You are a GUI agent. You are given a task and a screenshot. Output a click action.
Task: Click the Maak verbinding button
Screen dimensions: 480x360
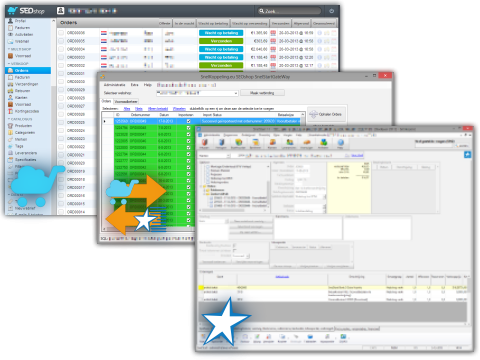[x=262, y=93]
